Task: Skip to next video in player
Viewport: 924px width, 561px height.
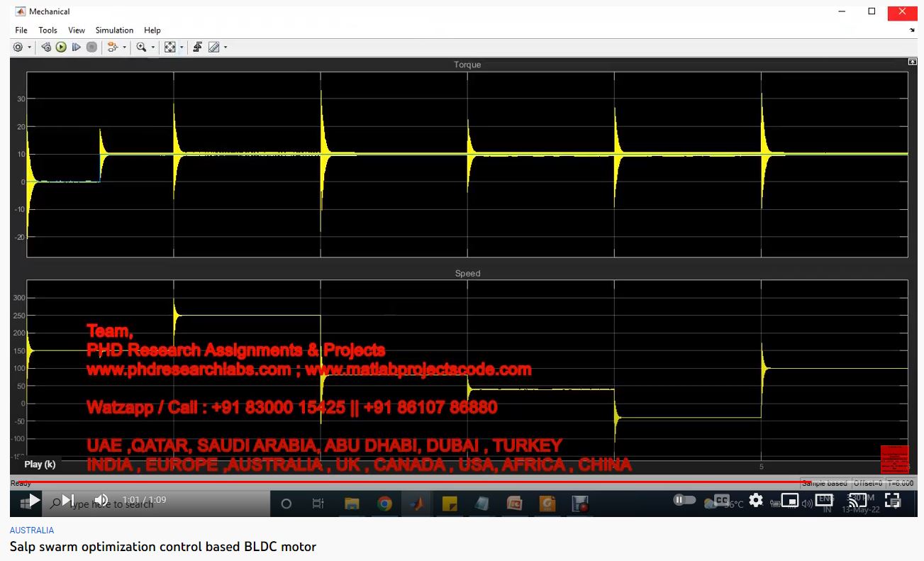Action: coord(68,501)
